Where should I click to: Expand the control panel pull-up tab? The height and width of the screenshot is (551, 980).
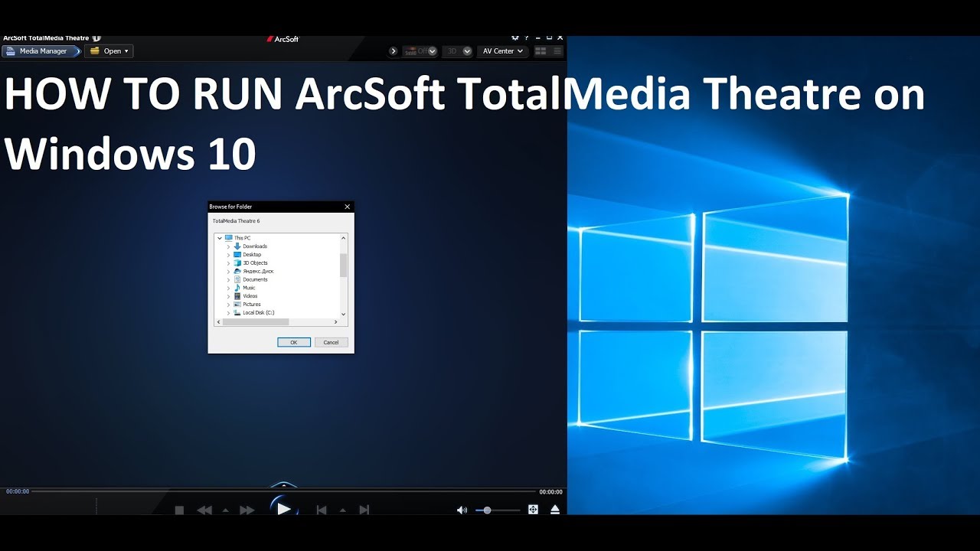(x=284, y=484)
